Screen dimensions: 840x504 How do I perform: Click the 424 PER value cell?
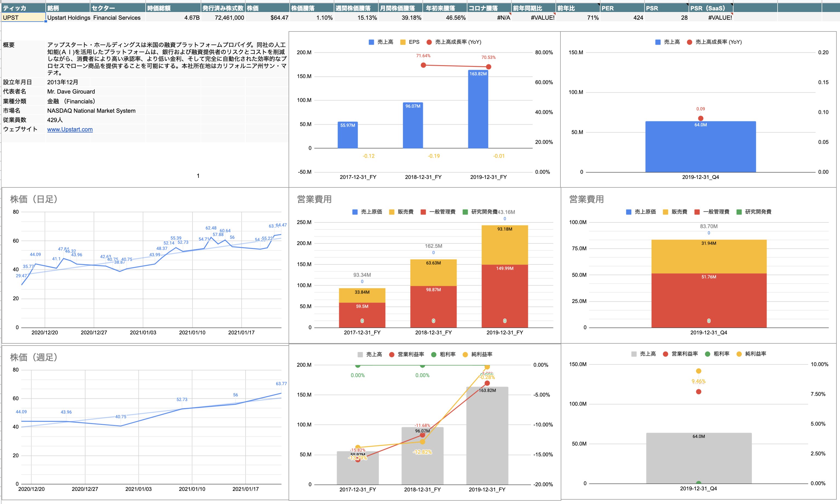tap(622, 17)
